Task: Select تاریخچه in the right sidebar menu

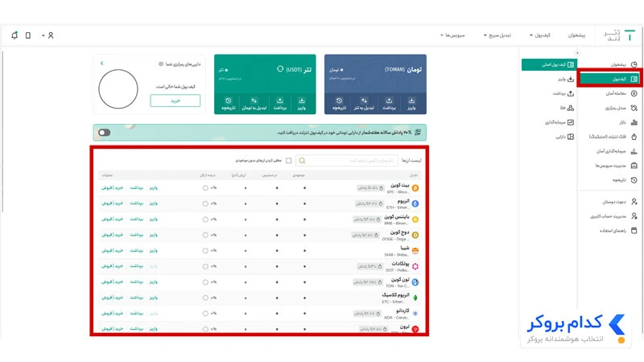Action: pyautogui.click(x=625, y=179)
